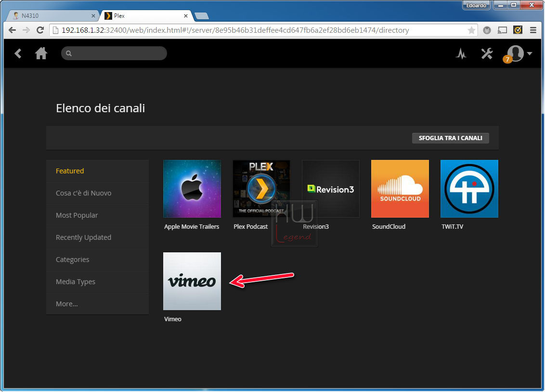Open the Vimeo channel thumbnail
545x392 pixels.
coord(192,281)
